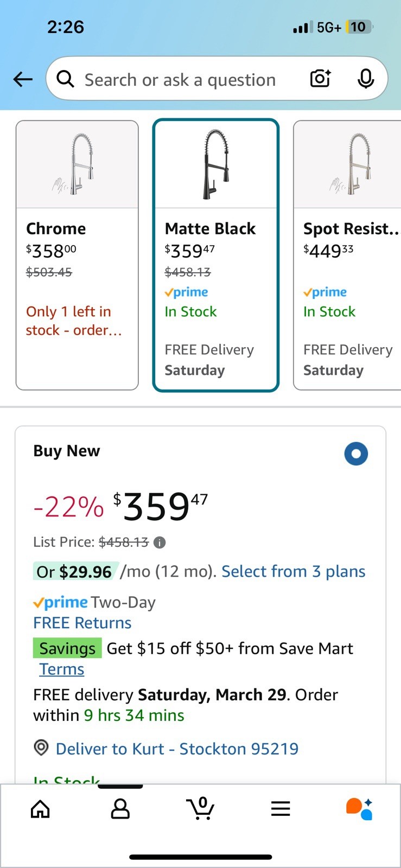The height and width of the screenshot is (868, 401).
Task: Select the Buy New radio button
Action: (356, 454)
